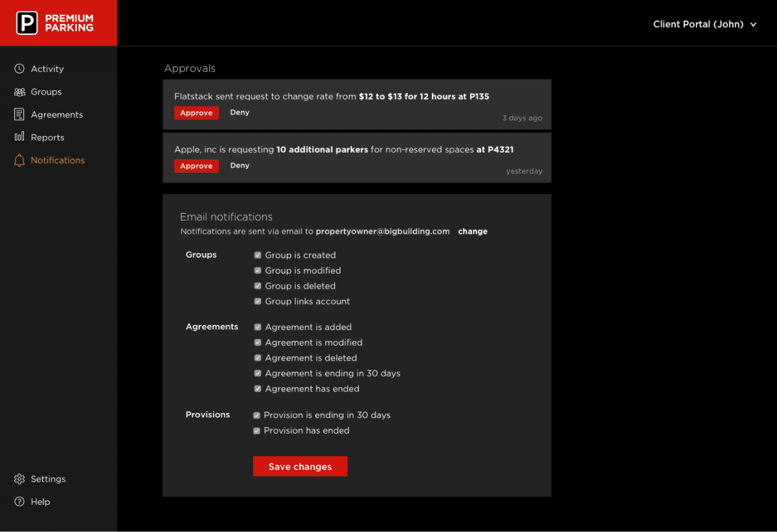Viewport: 777px width, 532px height.
Task: Click the Agreements document icon
Action: pyautogui.click(x=19, y=115)
